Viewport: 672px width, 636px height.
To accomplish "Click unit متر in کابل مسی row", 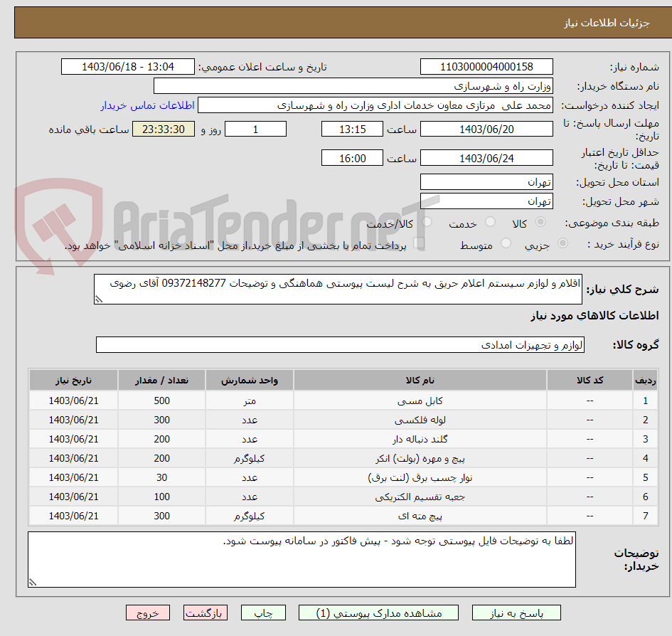I will click(250, 401).
